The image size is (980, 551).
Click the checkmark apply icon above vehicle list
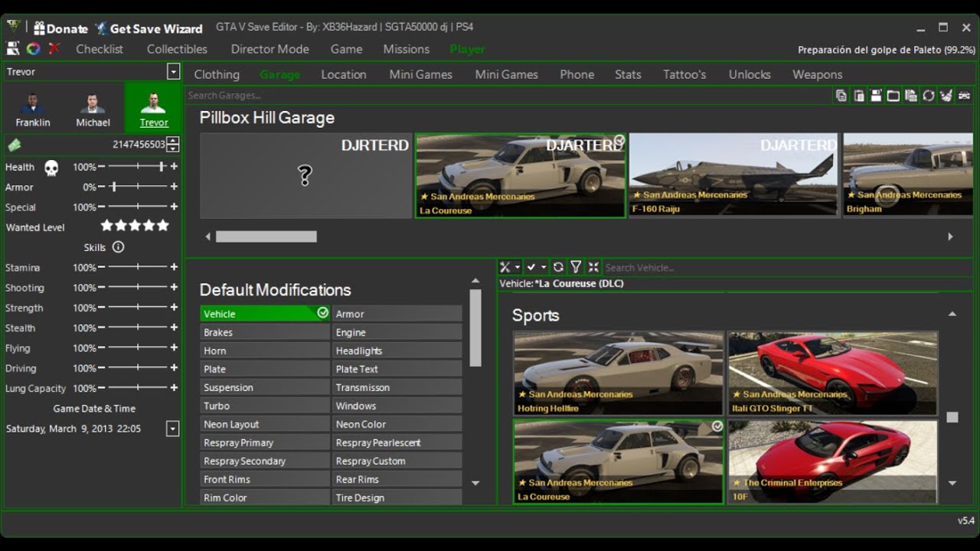(531, 267)
